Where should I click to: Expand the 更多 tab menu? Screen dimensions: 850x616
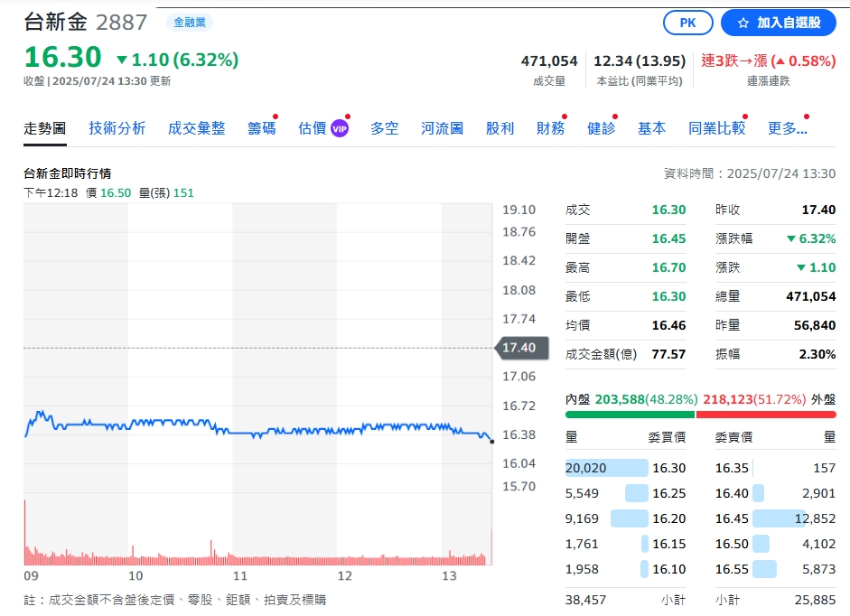[787, 128]
